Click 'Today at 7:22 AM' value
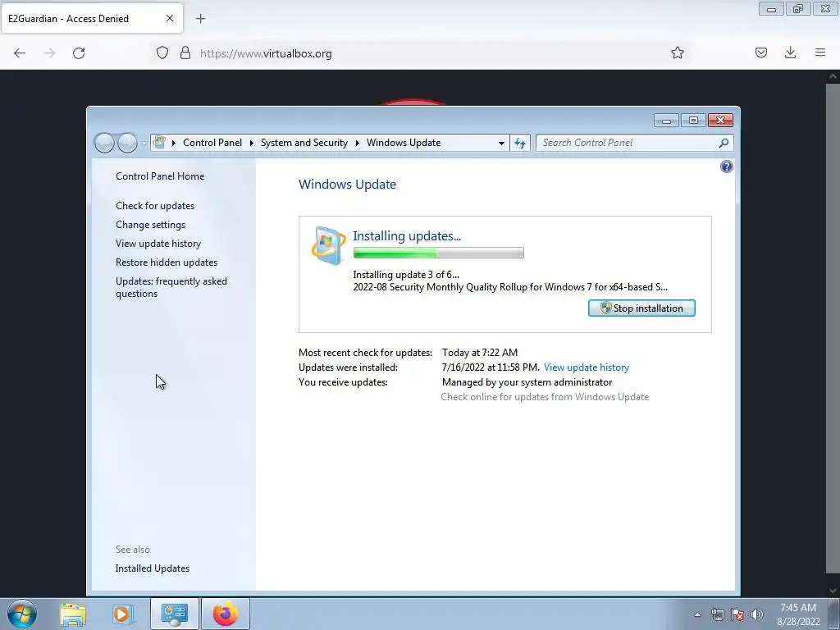This screenshot has height=630, width=840. [479, 353]
